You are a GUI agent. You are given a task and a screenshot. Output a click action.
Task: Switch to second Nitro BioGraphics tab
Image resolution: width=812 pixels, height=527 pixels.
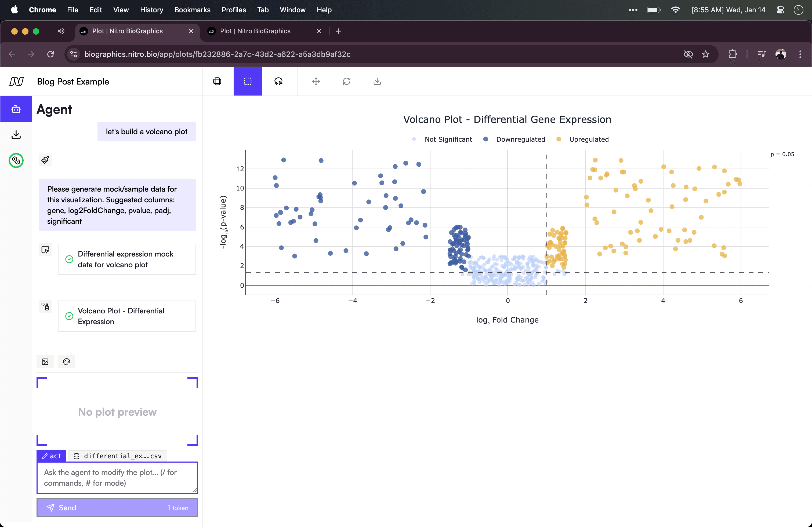click(255, 31)
